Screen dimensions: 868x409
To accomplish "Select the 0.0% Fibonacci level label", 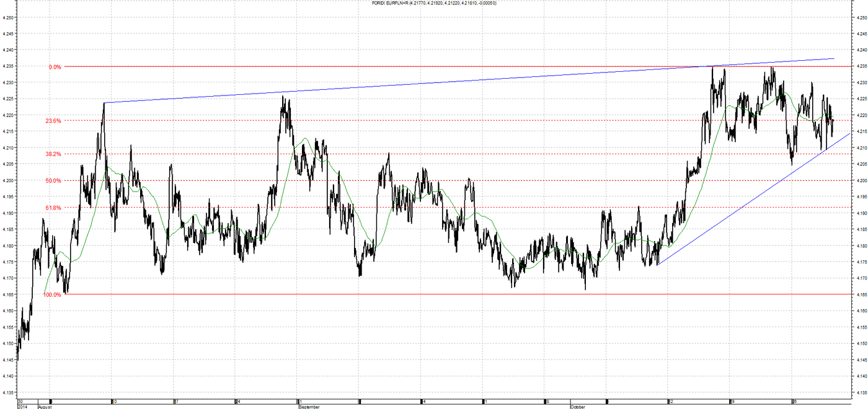I will pos(55,66).
